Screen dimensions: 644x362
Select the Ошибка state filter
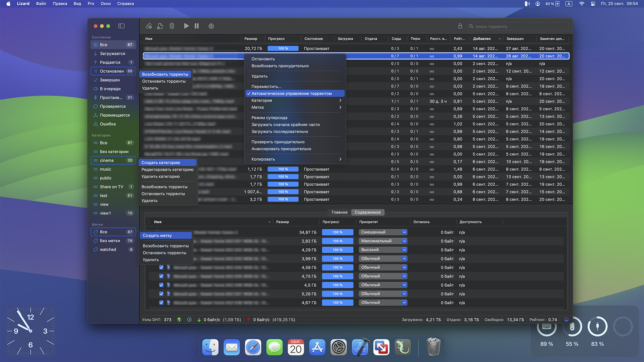(x=113, y=124)
